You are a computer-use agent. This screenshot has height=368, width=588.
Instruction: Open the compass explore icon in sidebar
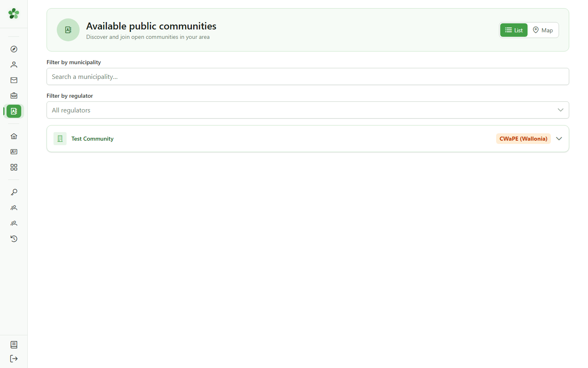[14, 49]
